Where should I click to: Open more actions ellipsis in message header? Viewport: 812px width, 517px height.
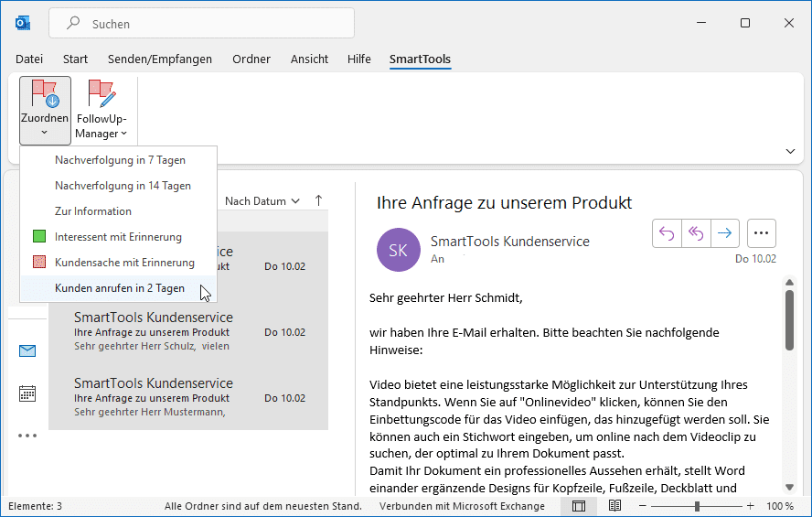pyautogui.click(x=762, y=233)
